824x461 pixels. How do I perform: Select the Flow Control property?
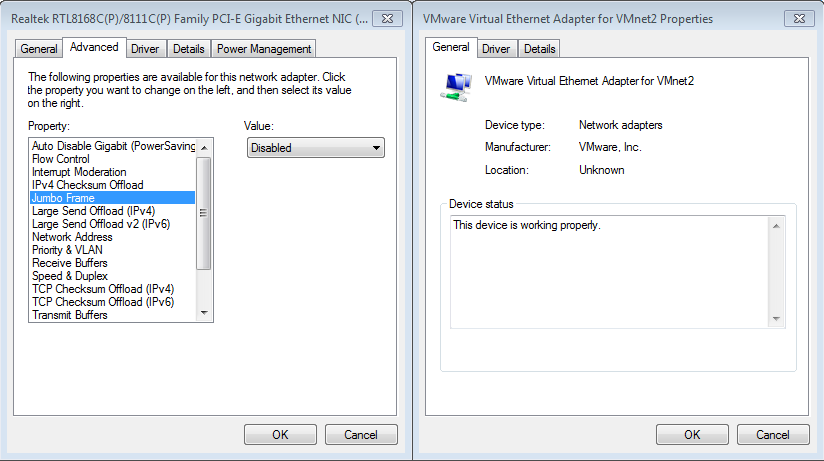[x=113, y=159]
